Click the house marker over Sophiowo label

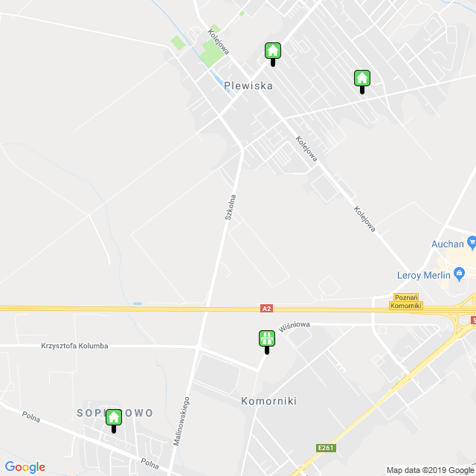(114, 421)
